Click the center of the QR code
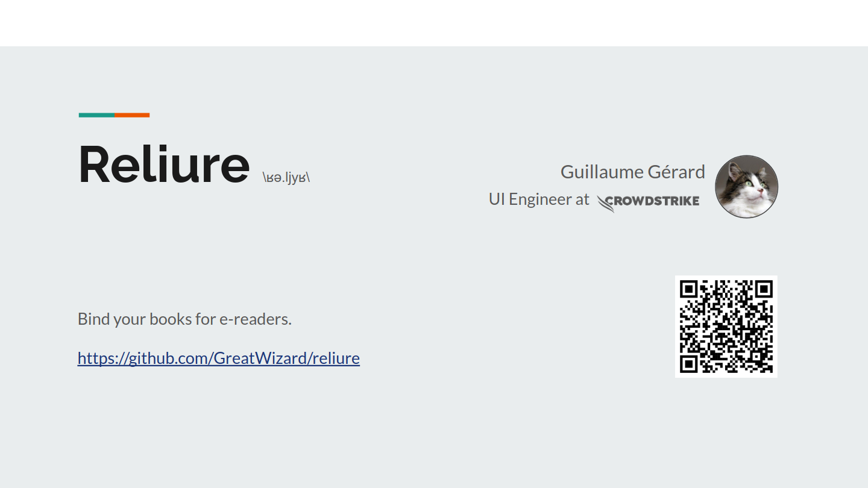The image size is (868, 488). point(726,326)
